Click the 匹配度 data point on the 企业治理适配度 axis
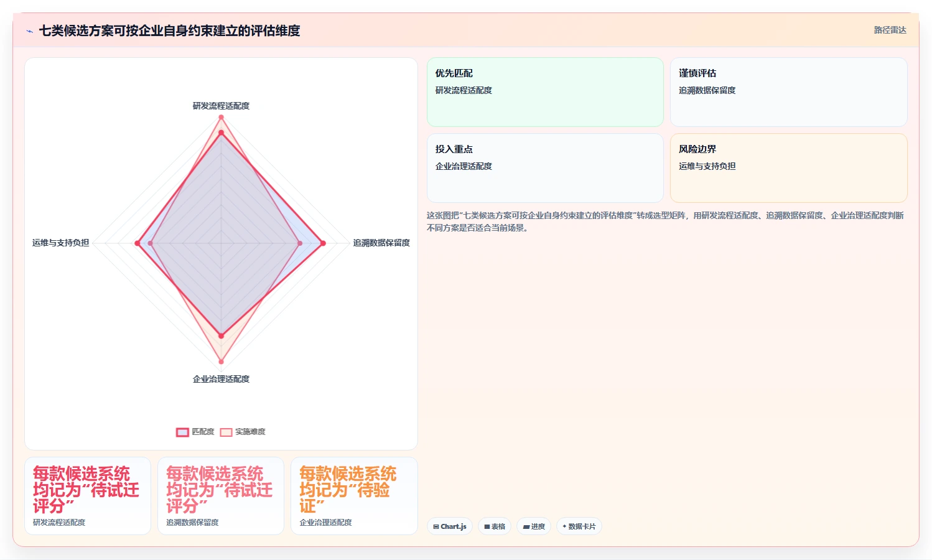Image resolution: width=932 pixels, height=560 pixels. click(x=221, y=336)
